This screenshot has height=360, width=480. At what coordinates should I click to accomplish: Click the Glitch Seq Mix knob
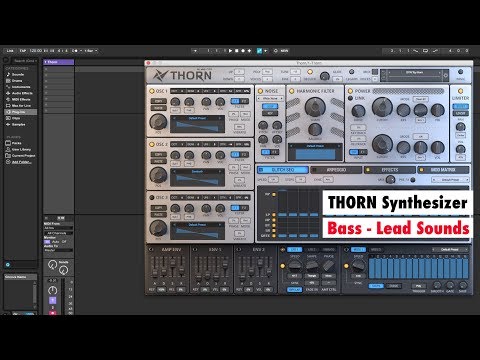390,180
